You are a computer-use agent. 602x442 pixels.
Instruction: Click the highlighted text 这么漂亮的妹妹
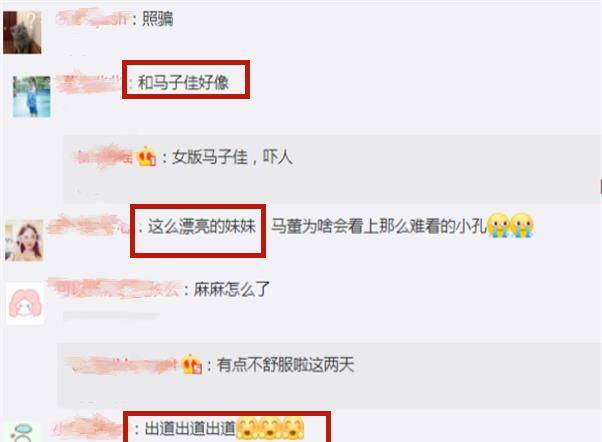(202, 226)
